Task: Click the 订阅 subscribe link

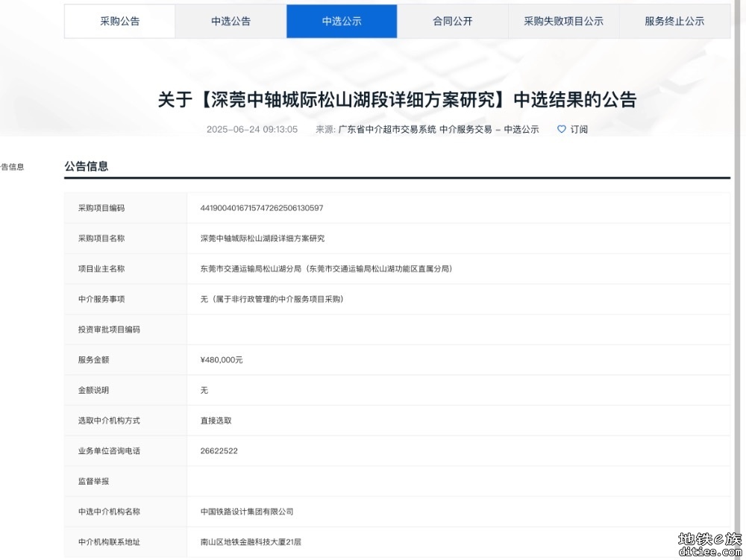Action: point(579,129)
